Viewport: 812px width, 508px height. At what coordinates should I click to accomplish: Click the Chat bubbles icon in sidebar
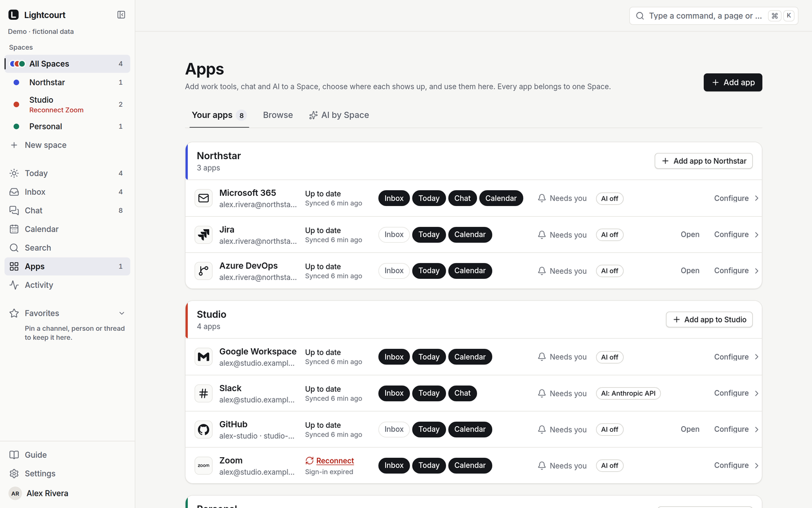pos(14,211)
